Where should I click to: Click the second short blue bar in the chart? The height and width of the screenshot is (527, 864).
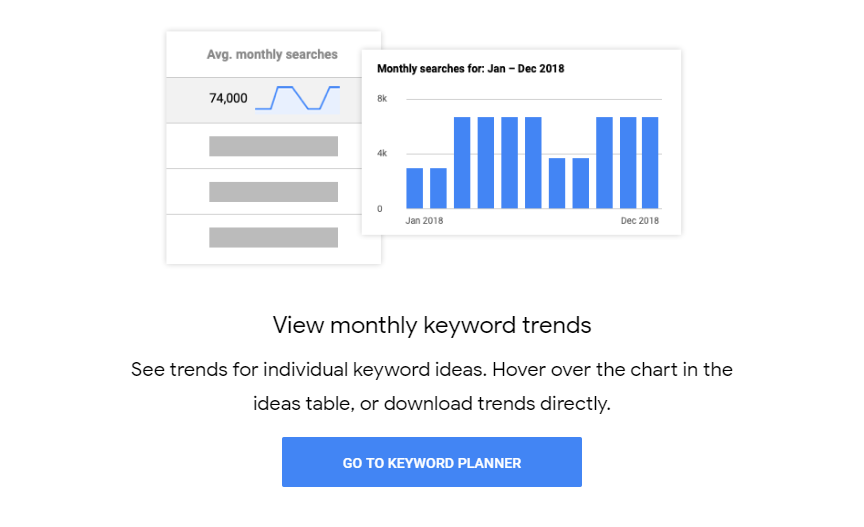(x=438, y=188)
